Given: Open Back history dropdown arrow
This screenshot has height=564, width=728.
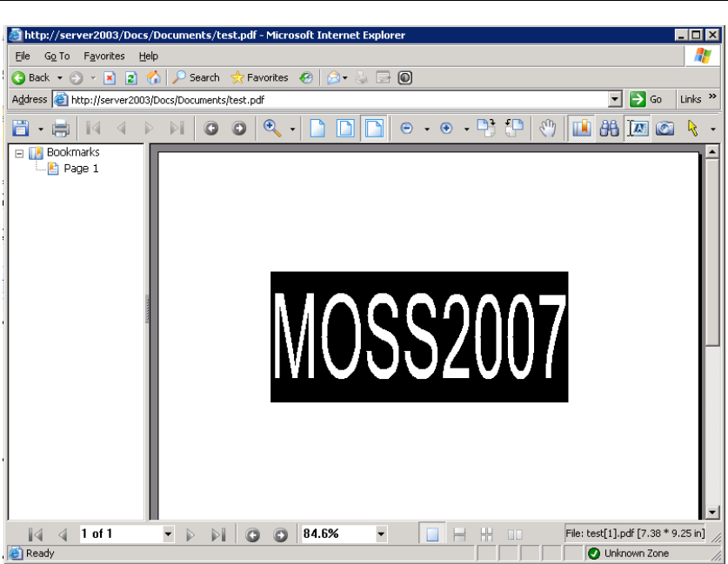Looking at the screenshot, I should coord(59,78).
